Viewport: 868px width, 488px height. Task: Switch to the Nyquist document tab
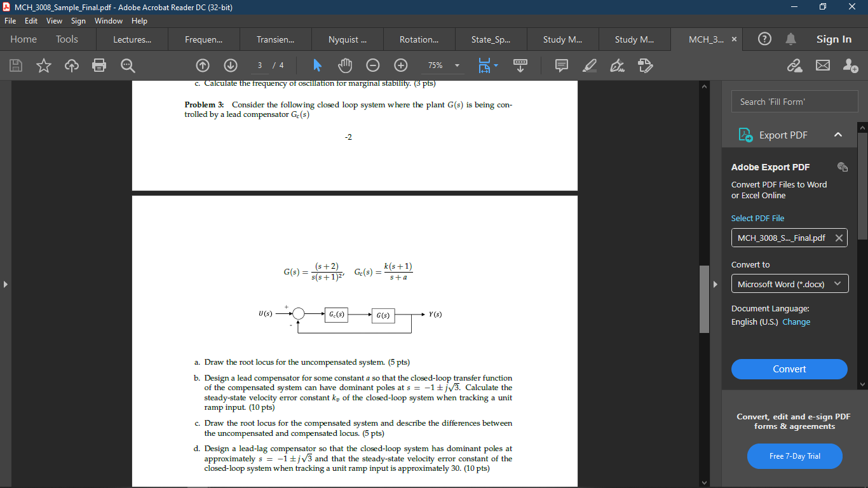[347, 39]
